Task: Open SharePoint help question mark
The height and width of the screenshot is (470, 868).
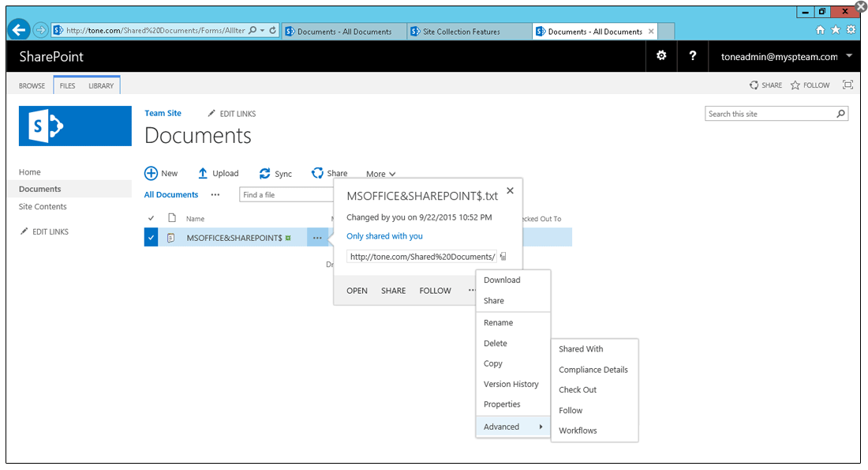Action: click(x=693, y=55)
